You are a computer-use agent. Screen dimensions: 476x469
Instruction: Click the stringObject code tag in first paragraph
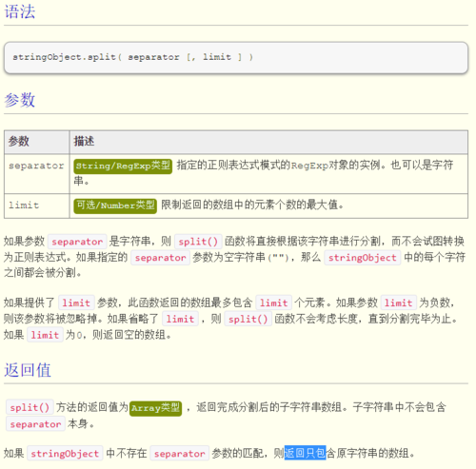click(x=362, y=258)
